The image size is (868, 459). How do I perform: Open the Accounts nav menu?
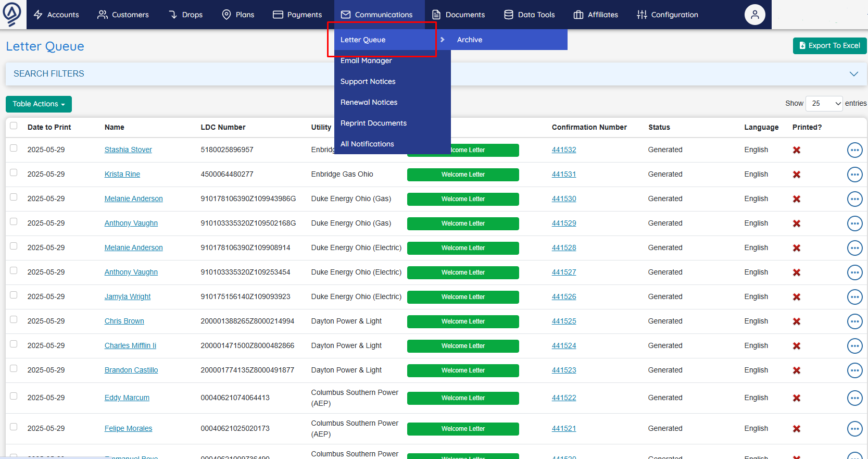[56, 15]
